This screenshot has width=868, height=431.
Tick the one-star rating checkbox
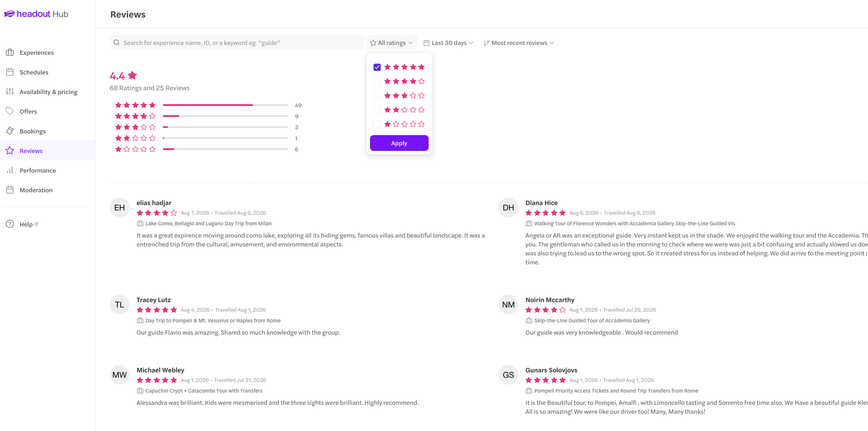pyautogui.click(x=377, y=124)
